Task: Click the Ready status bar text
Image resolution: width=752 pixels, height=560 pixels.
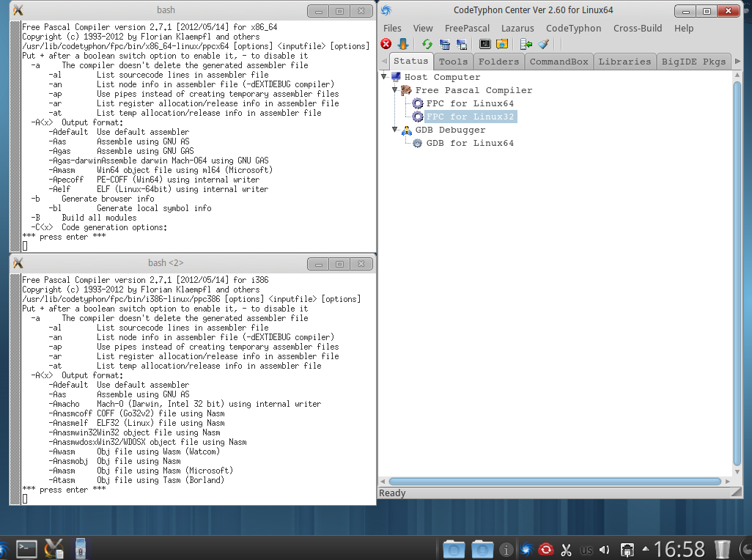Action: point(392,493)
